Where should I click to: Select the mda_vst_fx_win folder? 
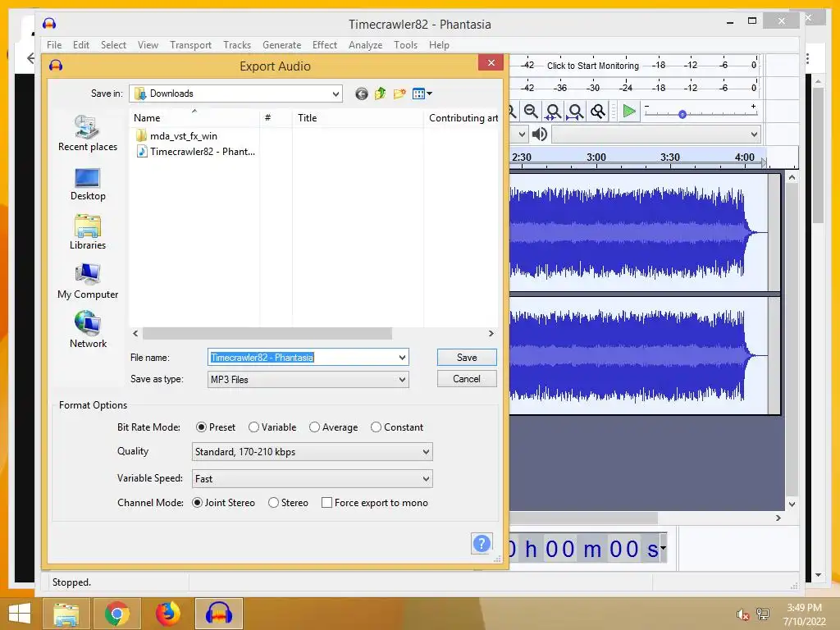pos(177,135)
